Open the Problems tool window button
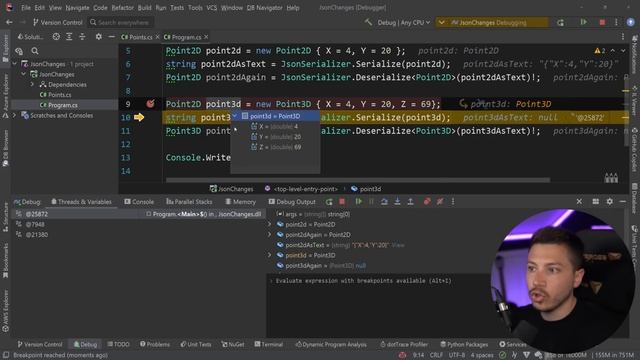The height and width of the screenshot is (360, 640). pyautogui.click(x=155, y=344)
